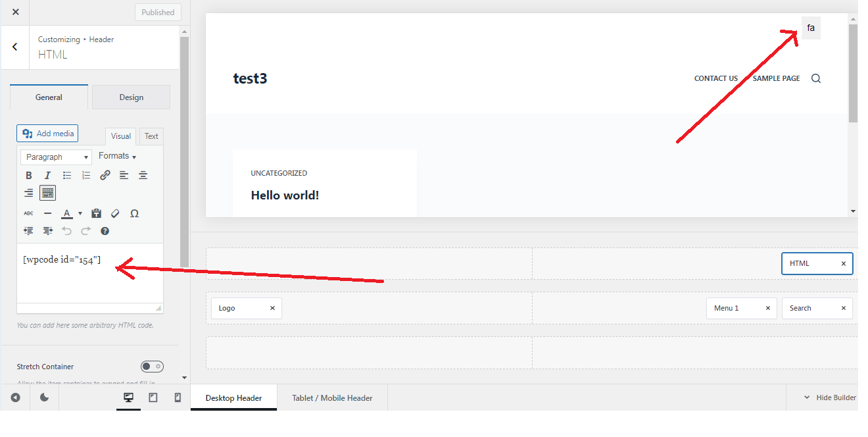868x437 pixels.
Task: Switch editor to the Visual tab
Action: click(x=121, y=136)
